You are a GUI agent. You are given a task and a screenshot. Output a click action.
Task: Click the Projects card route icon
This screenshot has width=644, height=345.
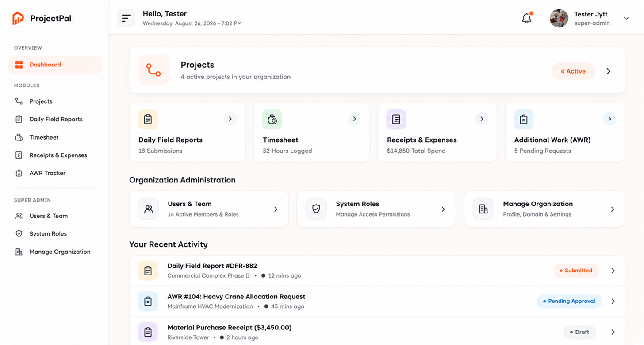point(153,70)
